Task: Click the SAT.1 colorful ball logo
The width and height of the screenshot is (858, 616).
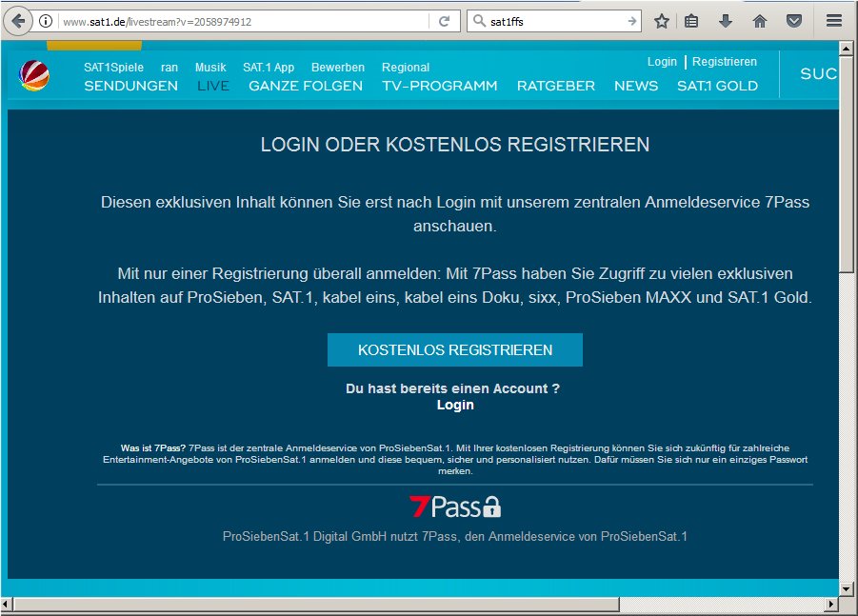Action: pyautogui.click(x=34, y=75)
